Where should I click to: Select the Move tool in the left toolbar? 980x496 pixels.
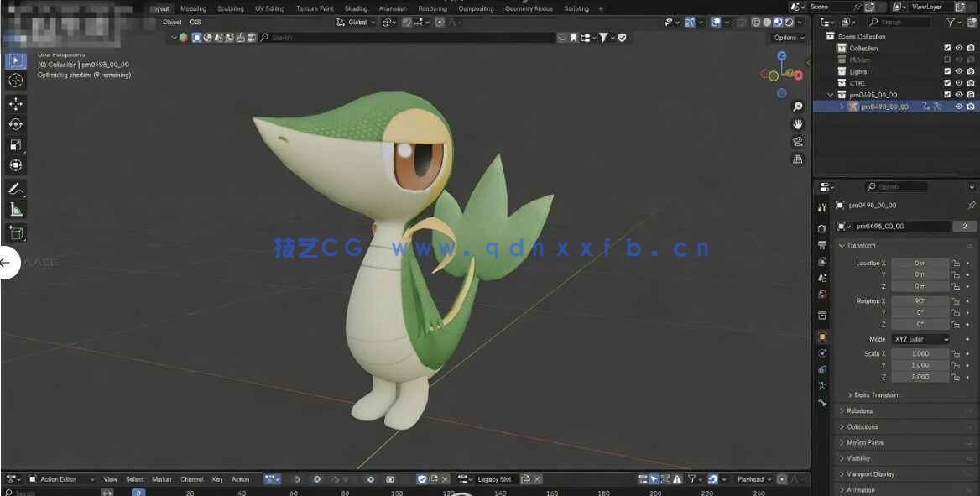tap(16, 102)
